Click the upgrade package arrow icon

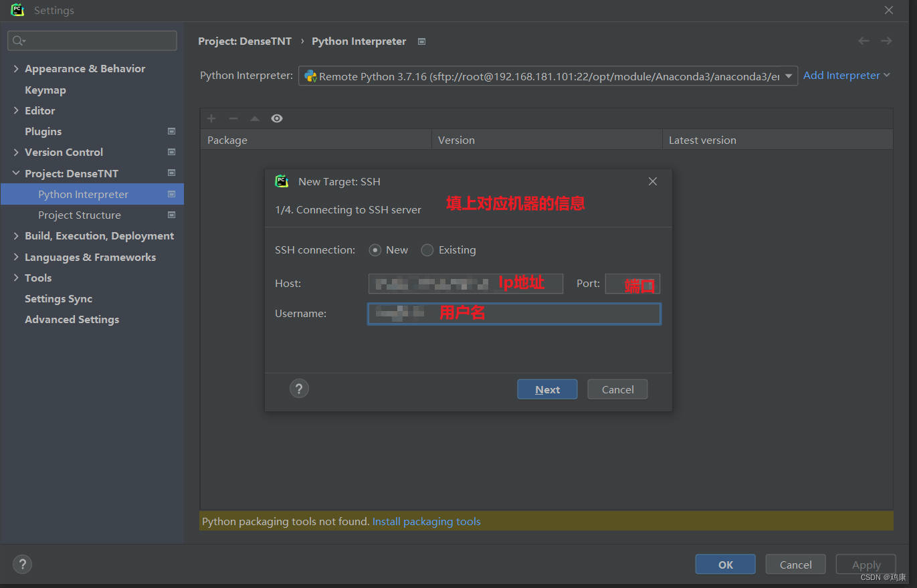(x=255, y=118)
